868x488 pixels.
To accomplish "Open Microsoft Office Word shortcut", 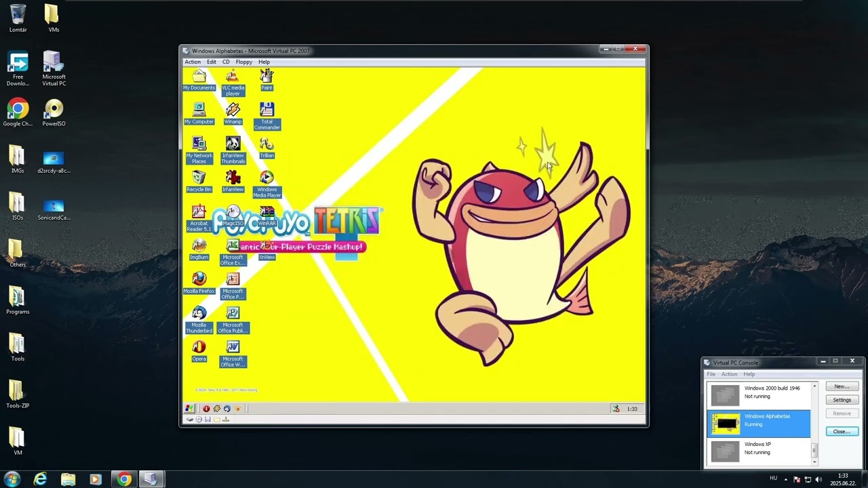I will pos(233,354).
